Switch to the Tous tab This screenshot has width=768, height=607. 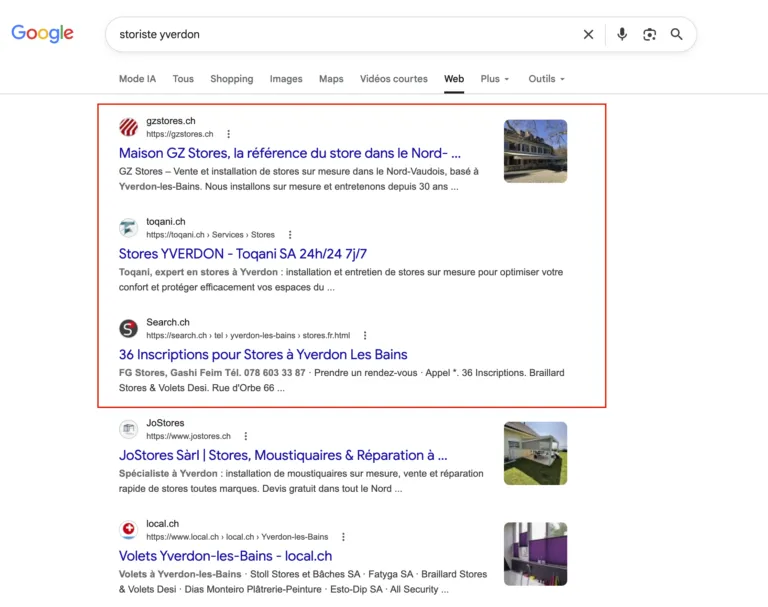coord(183,79)
